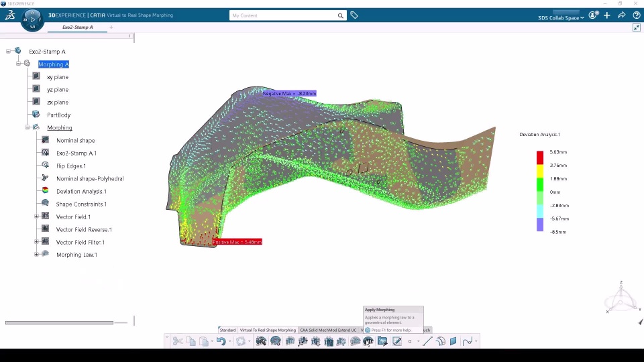Click the first morphing tool icon after refresh
This screenshot has width=644, height=362.
point(261,341)
